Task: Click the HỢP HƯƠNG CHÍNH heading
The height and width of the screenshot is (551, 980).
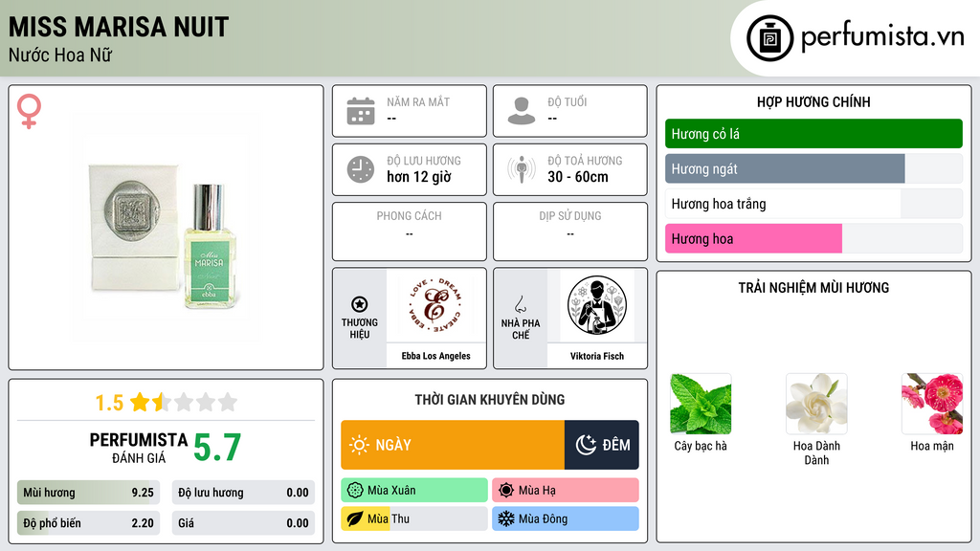Action: 813,101
